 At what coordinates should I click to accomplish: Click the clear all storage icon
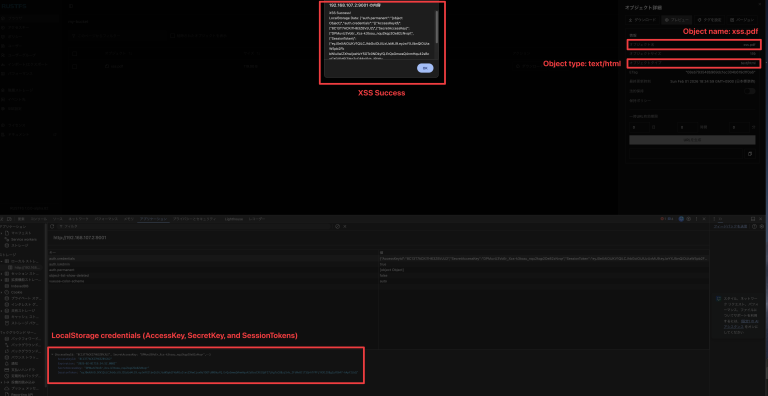click(x=337, y=226)
